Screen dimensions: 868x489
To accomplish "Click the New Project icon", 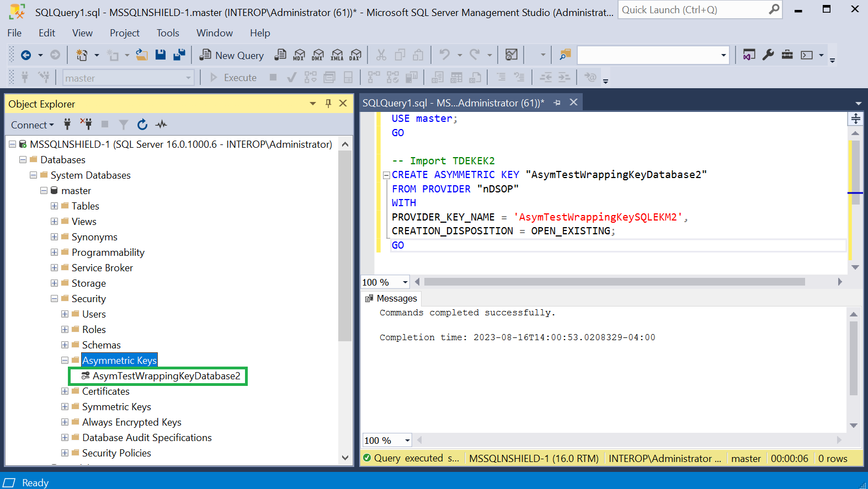I will tap(82, 55).
